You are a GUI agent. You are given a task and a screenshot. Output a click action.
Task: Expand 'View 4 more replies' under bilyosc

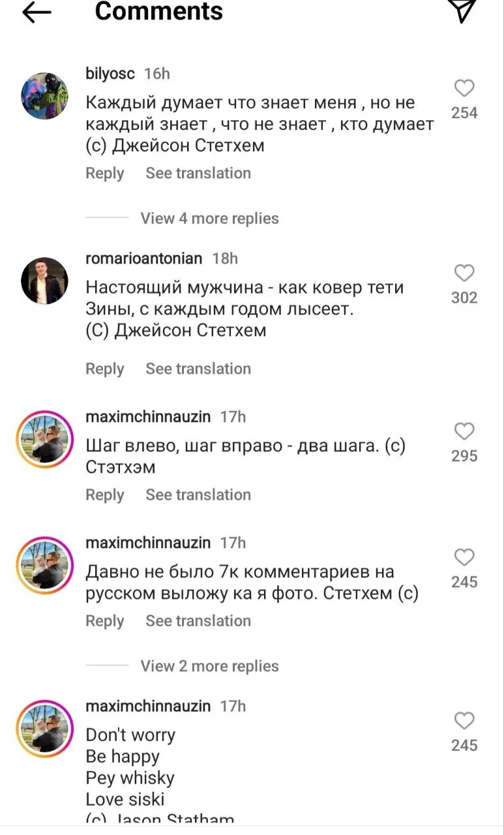coord(209,218)
